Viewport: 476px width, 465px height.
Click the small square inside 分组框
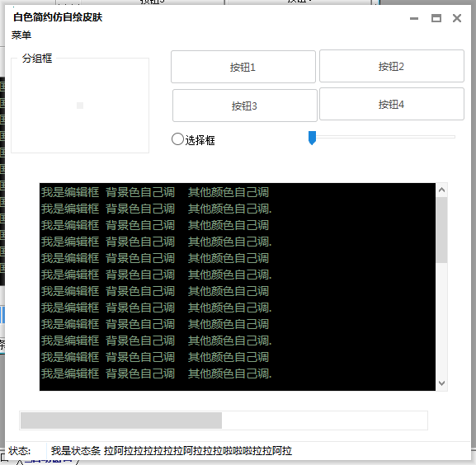point(80,106)
